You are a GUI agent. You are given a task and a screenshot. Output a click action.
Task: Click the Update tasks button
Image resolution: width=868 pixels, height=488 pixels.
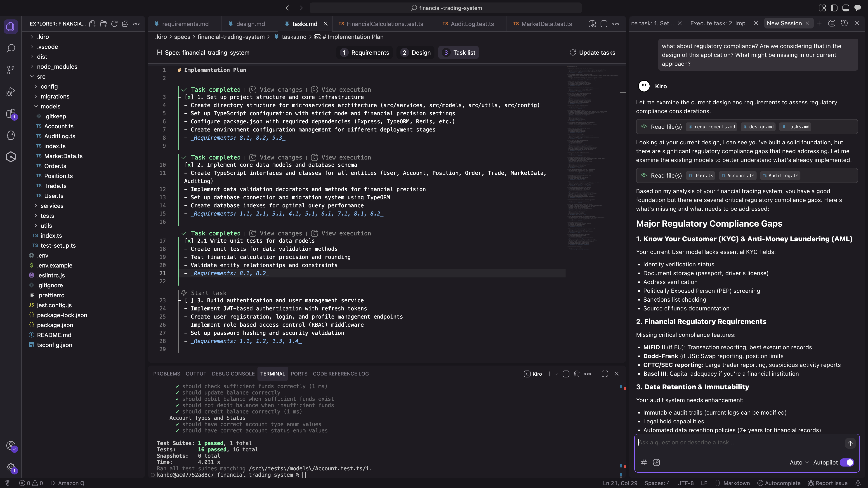593,52
